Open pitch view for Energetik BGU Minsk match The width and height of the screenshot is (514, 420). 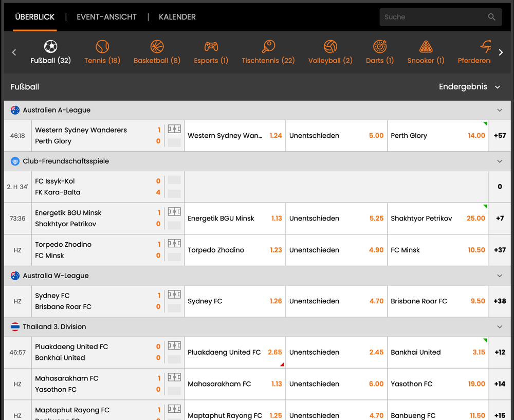click(x=174, y=212)
